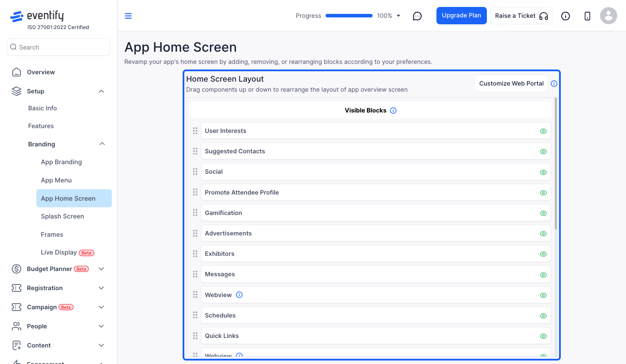Click the Upgrade Plan button

[462, 16]
